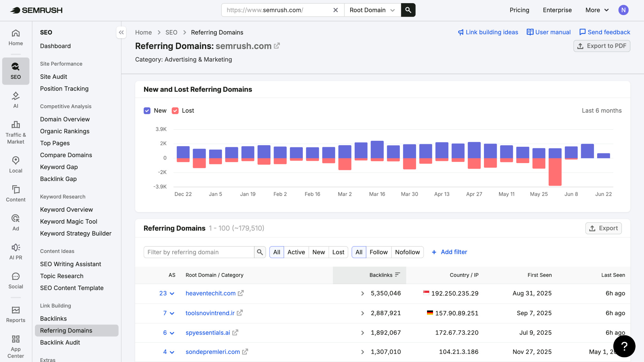
Task: Click the Export button for table
Action: tap(603, 228)
